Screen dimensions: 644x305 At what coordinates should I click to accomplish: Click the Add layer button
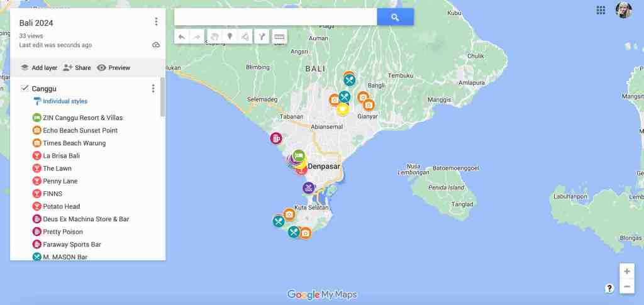(x=39, y=68)
